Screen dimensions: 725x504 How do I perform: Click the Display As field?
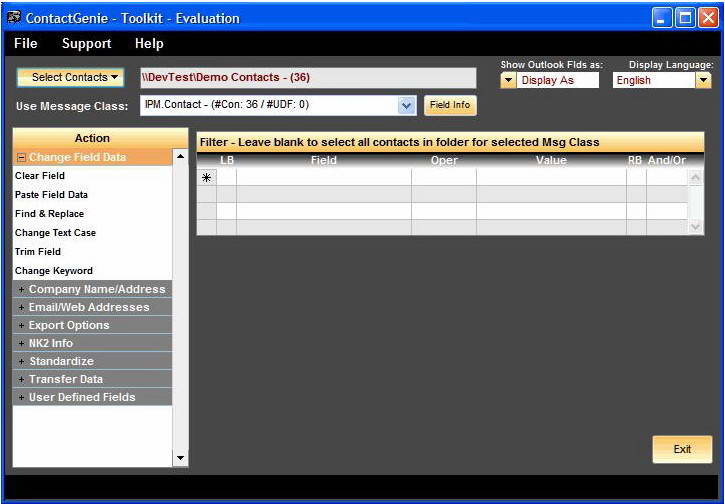[558, 80]
